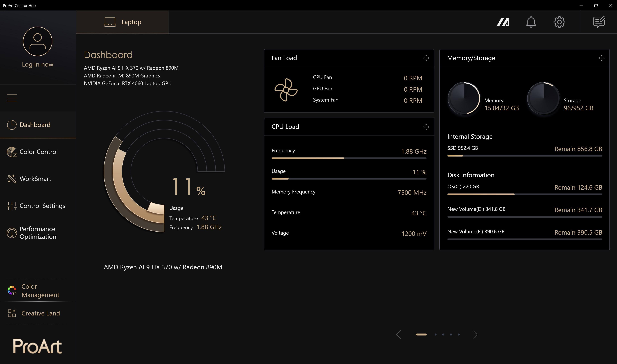This screenshot has width=617, height=364.
Task: Open settings via the gear icon
Action: tap(559, 22)
